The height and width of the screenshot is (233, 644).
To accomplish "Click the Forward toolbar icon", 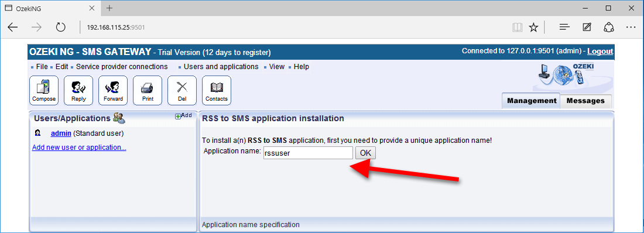I will 113,90.
